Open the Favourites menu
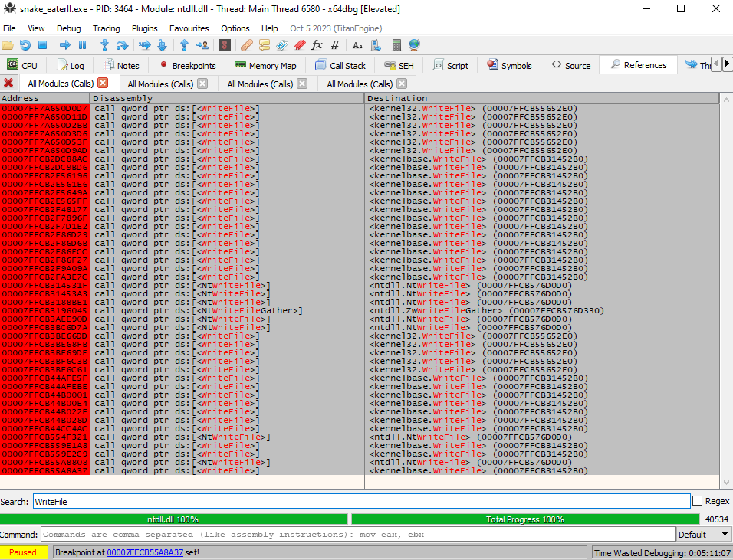Screen dimensions: 733x560 point(189,28)
